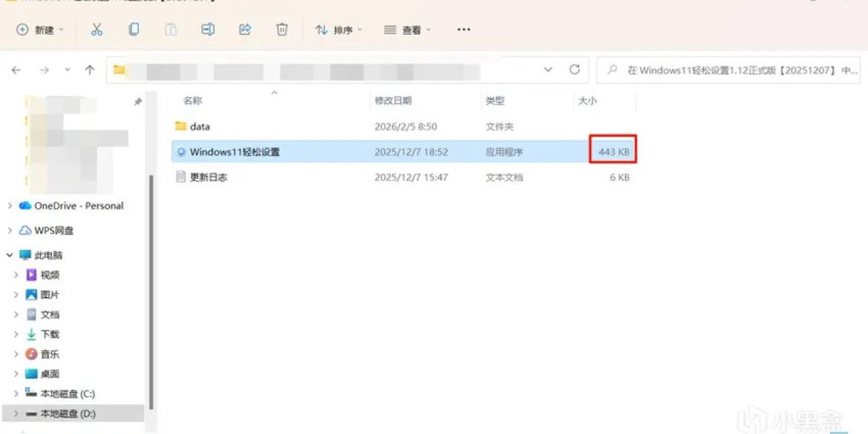This screenshot has width=868, height=434.
Task: Sort by the 大小 column header
Action: pyautogui.click(x=587, y=101)
